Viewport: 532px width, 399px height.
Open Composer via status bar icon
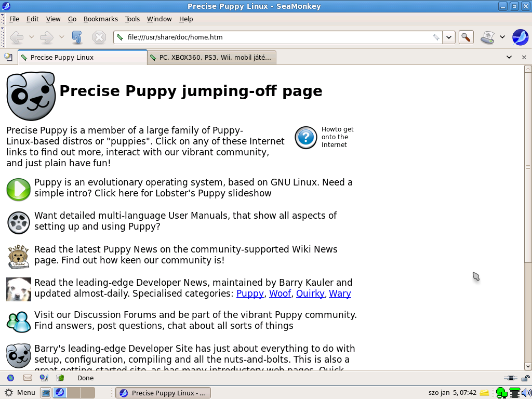pyautogui.click(x=44, y=378)
